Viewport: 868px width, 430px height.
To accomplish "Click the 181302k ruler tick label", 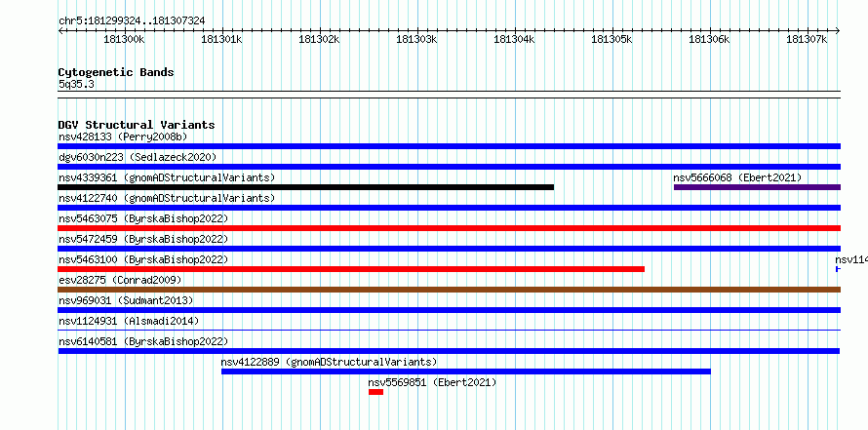I will pyautogui.click(x=320, y=39).
